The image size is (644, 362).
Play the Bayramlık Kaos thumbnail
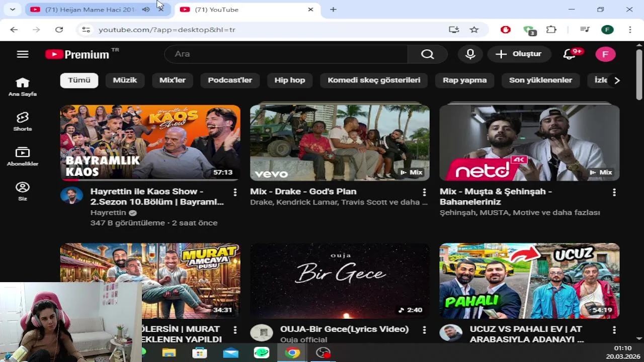(150, 143)
